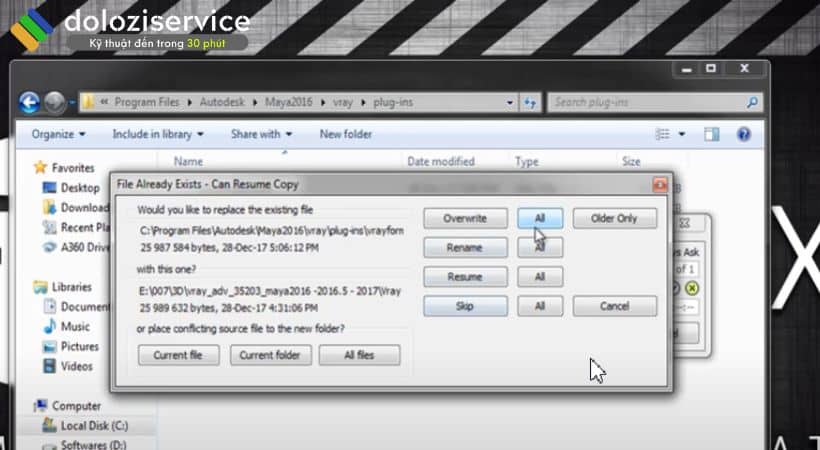This screenshot has height=450, width=820.
Task: Open Local Disk (C:) in sidebar
Action: (86, 426)
